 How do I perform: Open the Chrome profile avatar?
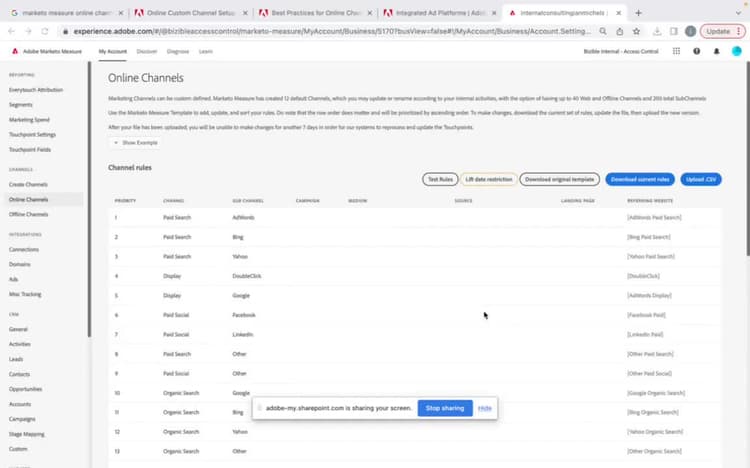click(x=690, y=31)
